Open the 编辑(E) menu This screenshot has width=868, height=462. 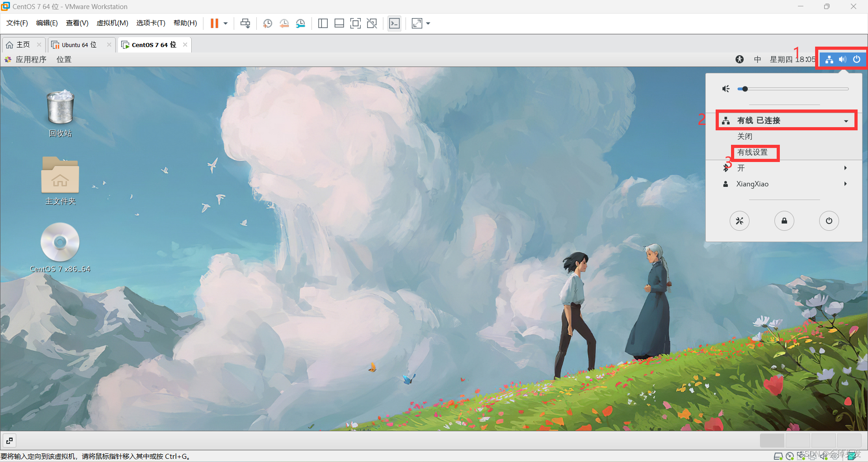(x=47, y=23)
